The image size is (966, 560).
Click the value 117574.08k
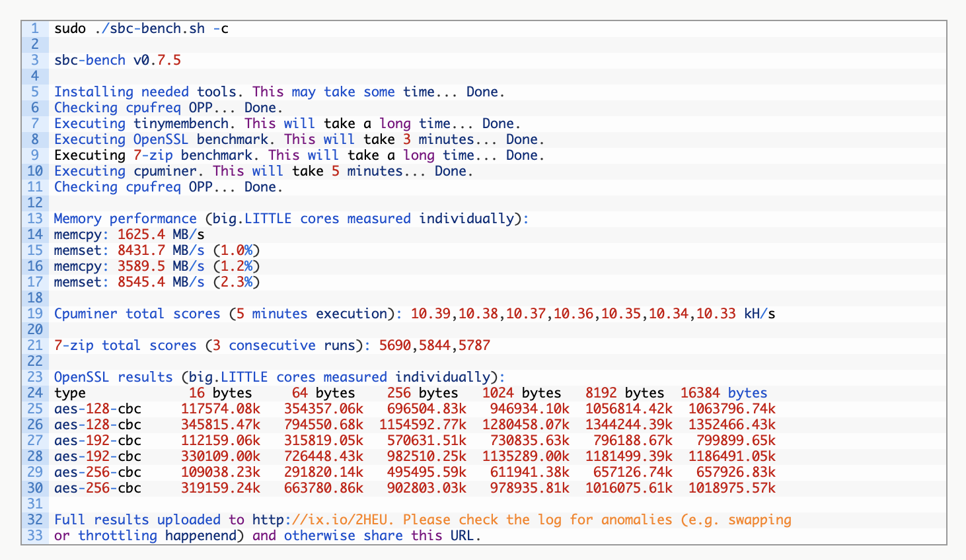[x=221, y=409]
